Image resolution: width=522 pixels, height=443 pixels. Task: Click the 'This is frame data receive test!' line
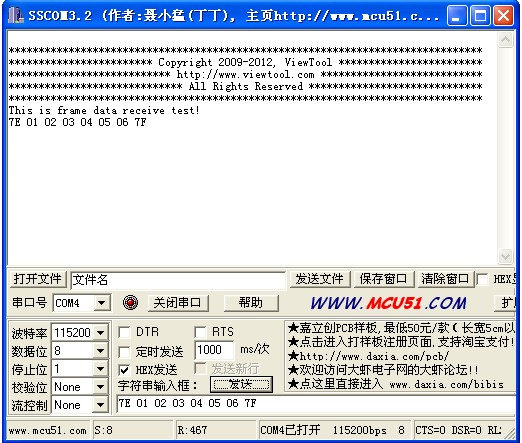click(x=104, y=110)
